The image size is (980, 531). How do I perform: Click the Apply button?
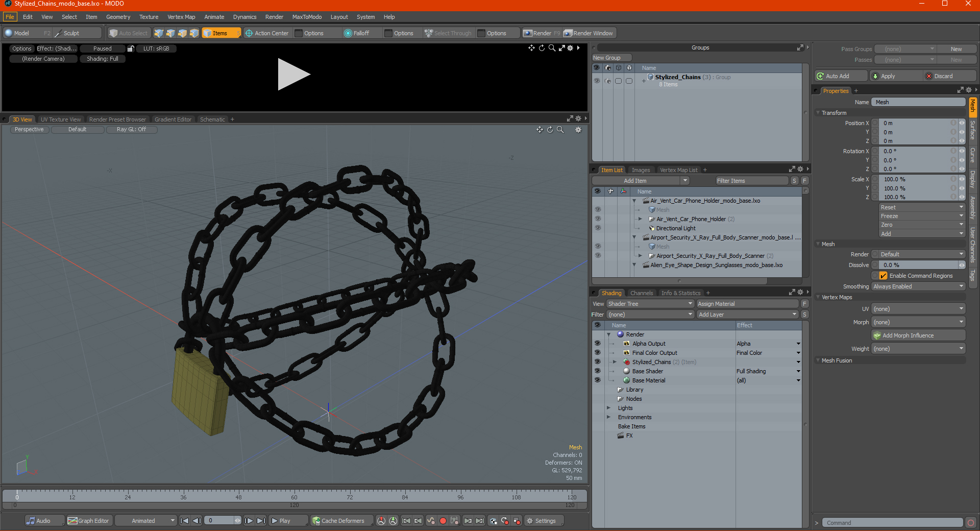click(x=896, y=76)
